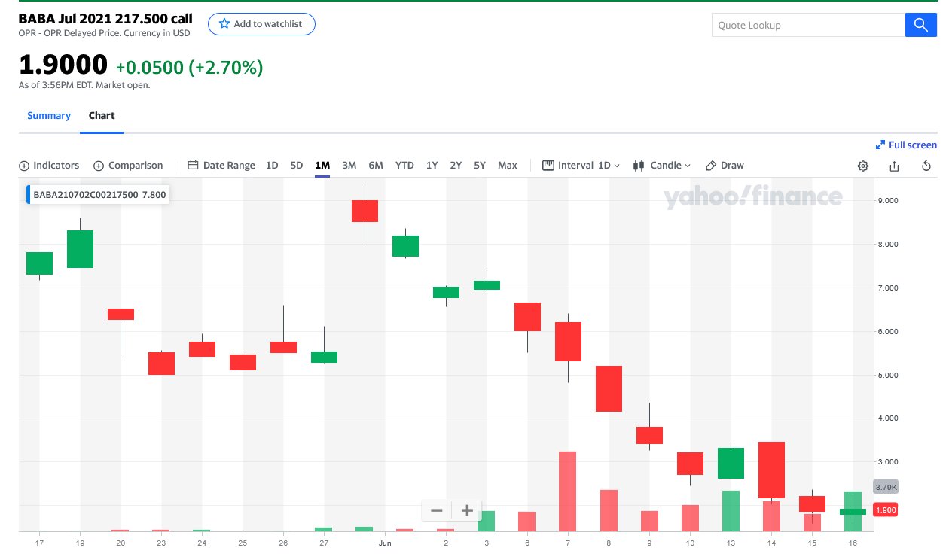Set range to 6M
Screen dimensions: 949x560
(x=376, y=166)
